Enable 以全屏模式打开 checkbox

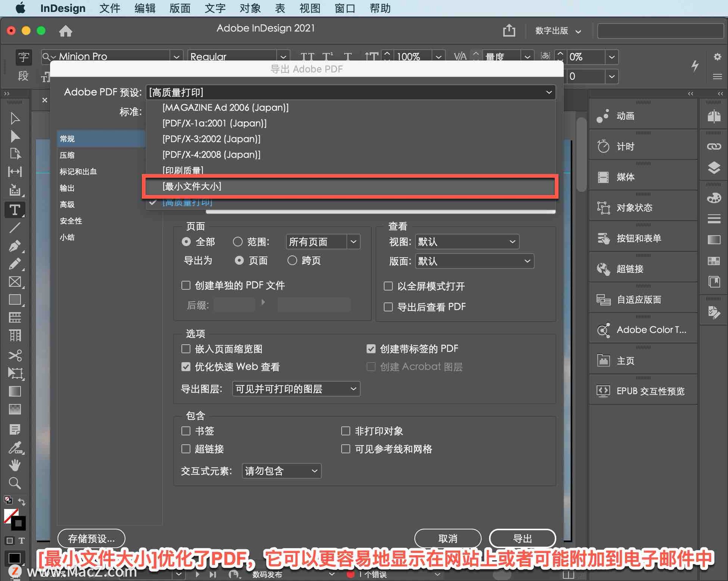pyautogui.click(x=388, y=286)
